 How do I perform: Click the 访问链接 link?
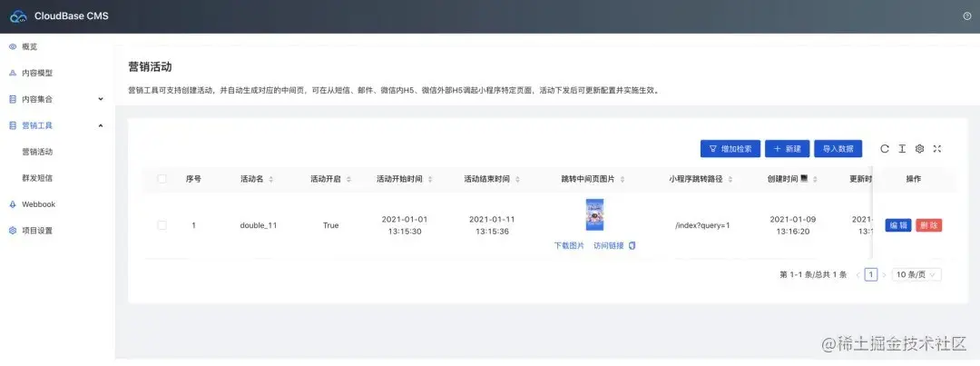click(609, 246)
